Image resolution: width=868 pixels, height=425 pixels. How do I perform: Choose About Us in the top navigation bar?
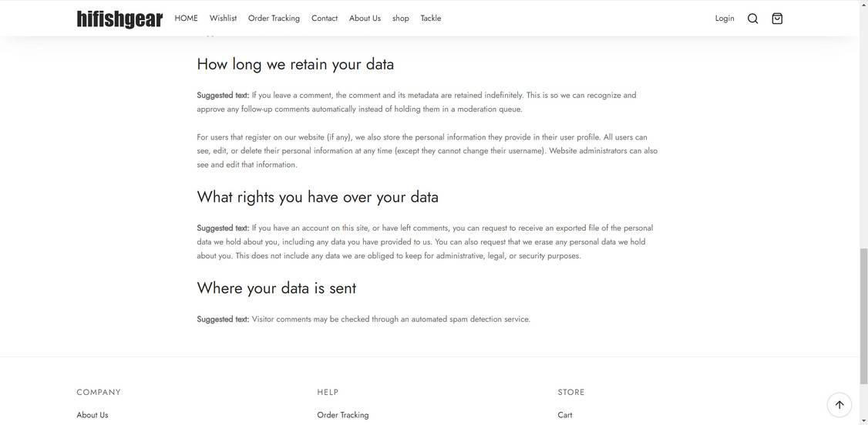tap(365, 19)
